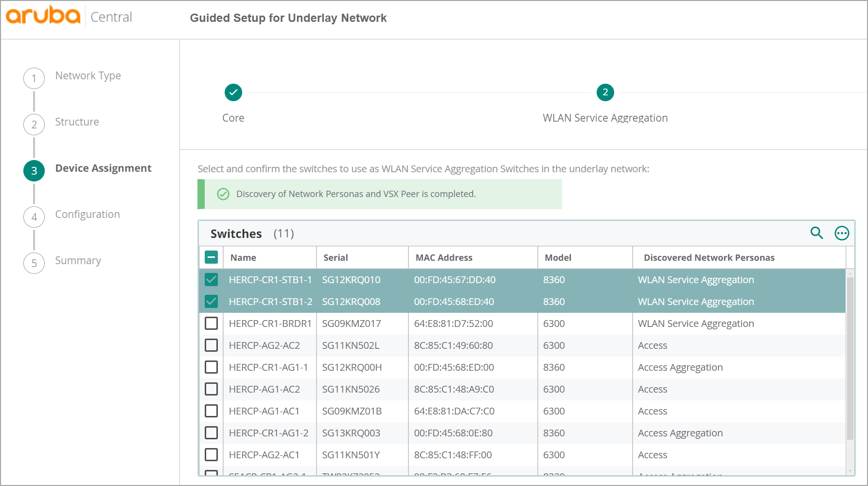Sort by the Serial column header
This screenshot has height=486, width=868.
coord(336,257)
